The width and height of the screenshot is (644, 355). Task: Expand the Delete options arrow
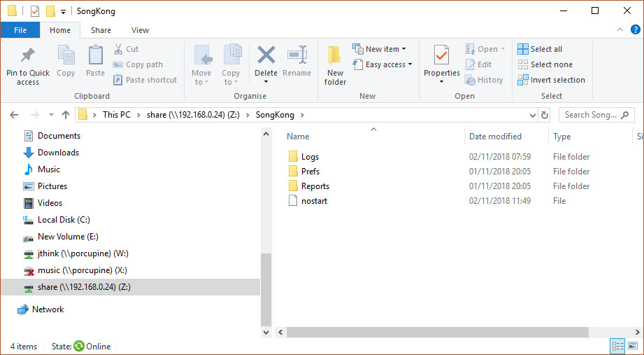[266, 82]
